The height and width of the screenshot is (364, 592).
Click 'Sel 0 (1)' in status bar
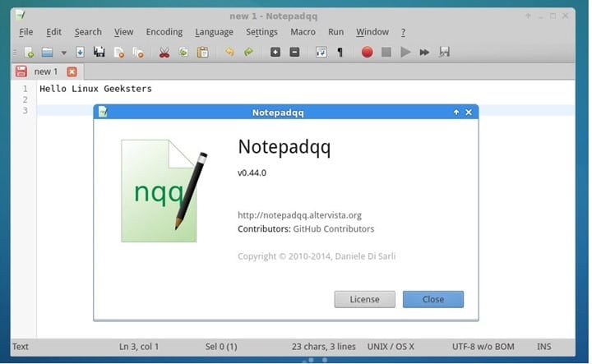[x=221, y=347]
